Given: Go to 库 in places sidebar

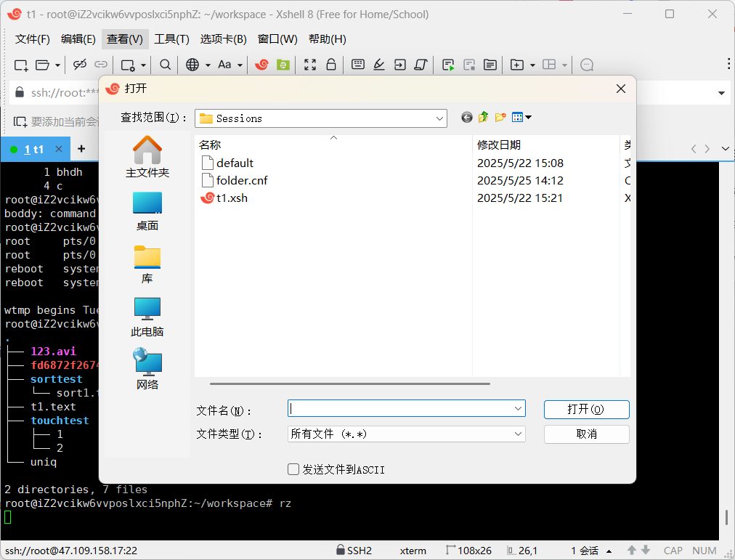Looking at the screenshot, I should (x=147, y=264).
